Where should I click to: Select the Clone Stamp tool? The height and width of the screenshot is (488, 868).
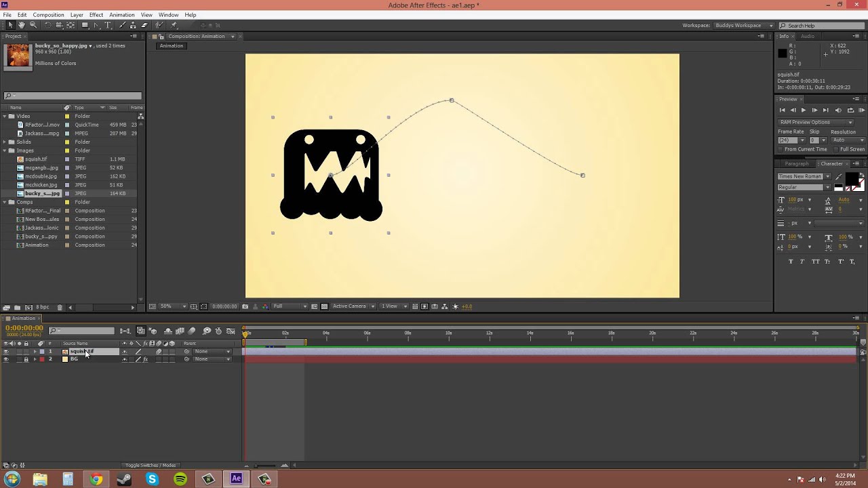pos(133,25)
